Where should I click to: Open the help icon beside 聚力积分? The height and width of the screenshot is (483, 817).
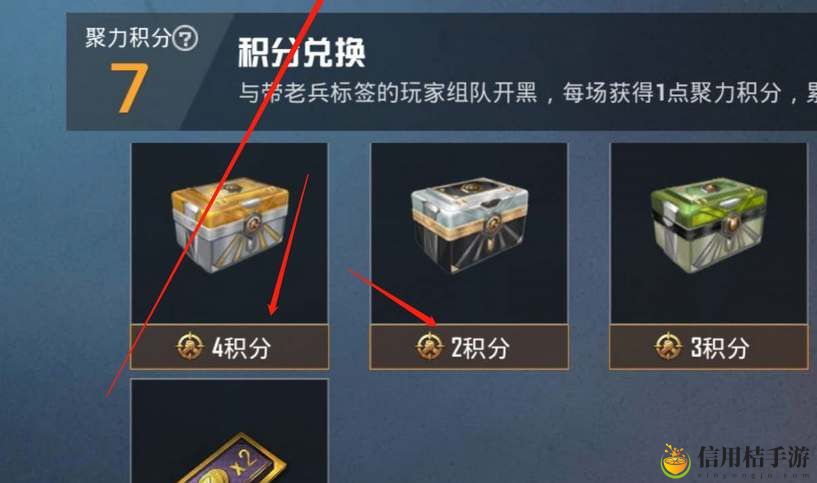click(185, 39)
